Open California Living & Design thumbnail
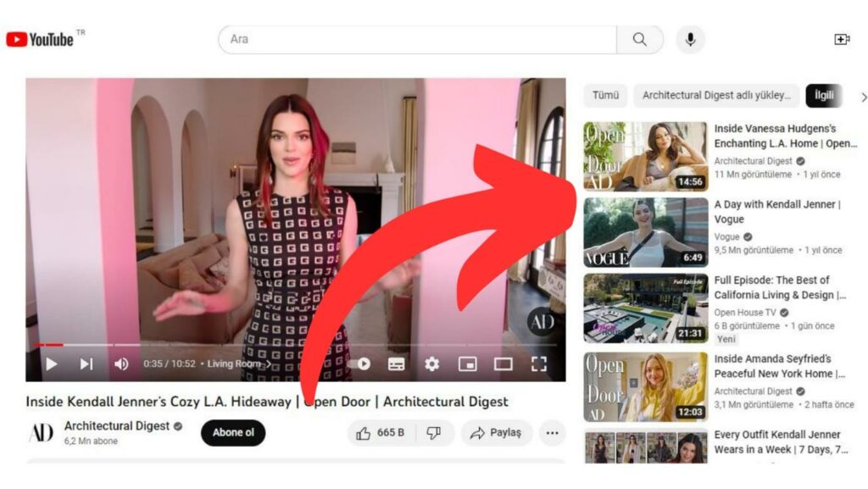 coord(645,308)
